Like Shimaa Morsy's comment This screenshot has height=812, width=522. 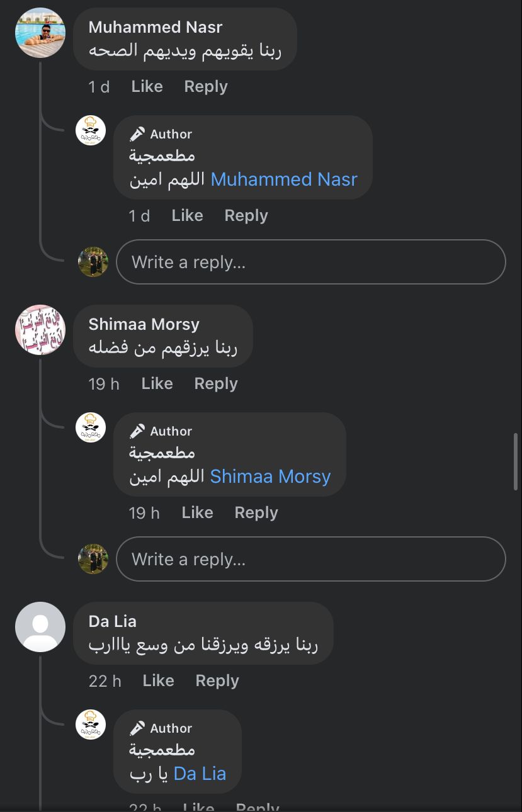pyautogui.click(x=157, y=384)
